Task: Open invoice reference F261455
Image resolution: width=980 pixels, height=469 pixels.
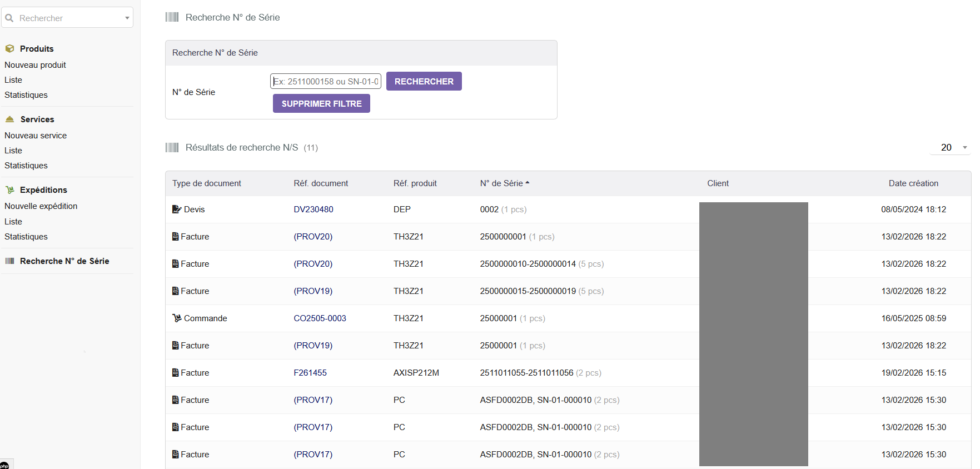Action: click(x=310, y=373)
